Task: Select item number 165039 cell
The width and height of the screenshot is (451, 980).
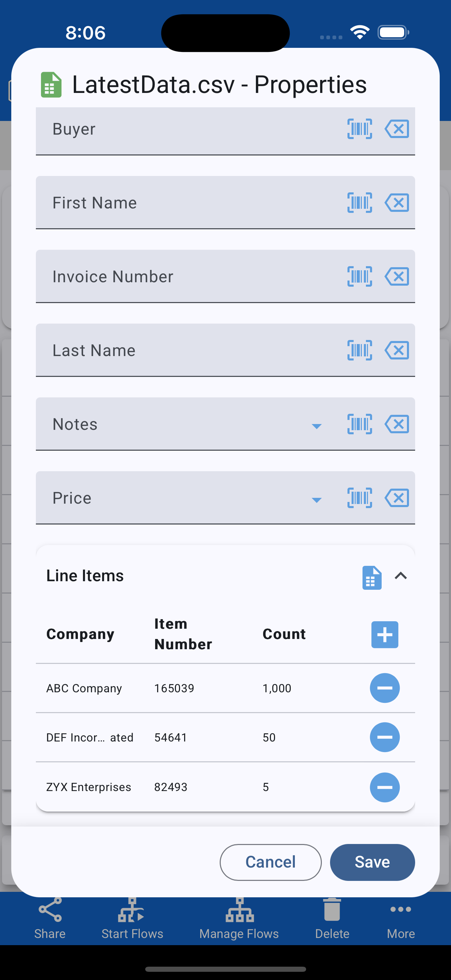Action: pyautogui.click(x=174, y=688)
